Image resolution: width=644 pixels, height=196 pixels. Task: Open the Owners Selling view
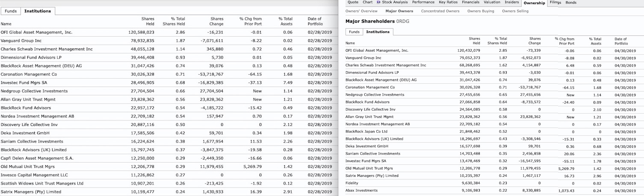click(x=515, y=11)
